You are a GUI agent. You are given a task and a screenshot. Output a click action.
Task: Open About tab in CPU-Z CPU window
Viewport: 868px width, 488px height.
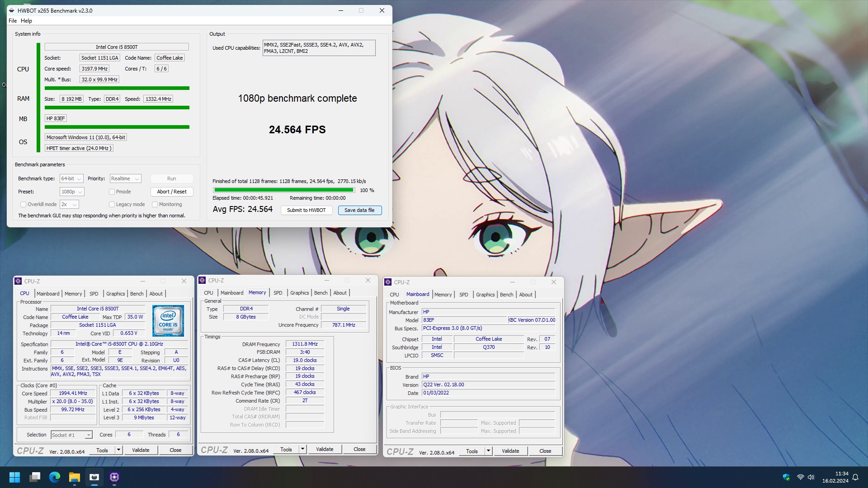[x=156, y=294]
